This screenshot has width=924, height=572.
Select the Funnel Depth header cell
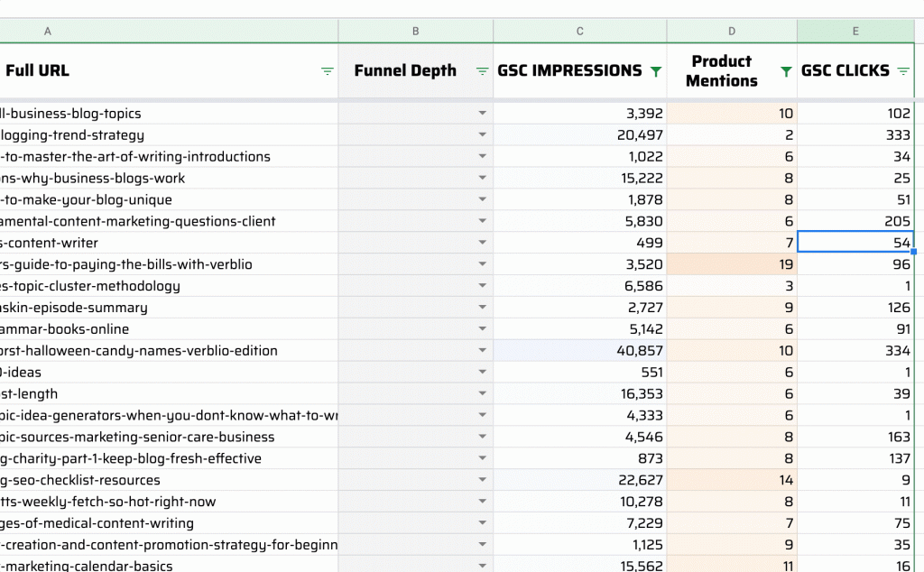tap(415, 70)
